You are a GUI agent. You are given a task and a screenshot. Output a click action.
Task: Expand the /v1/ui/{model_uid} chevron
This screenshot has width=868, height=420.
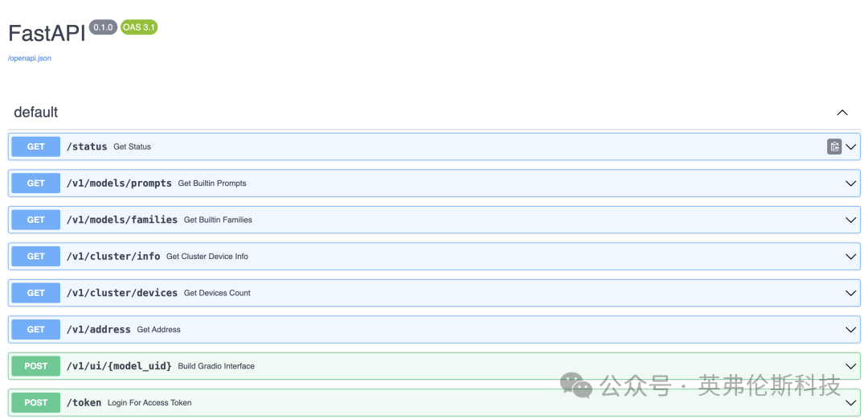coord(851,366)
